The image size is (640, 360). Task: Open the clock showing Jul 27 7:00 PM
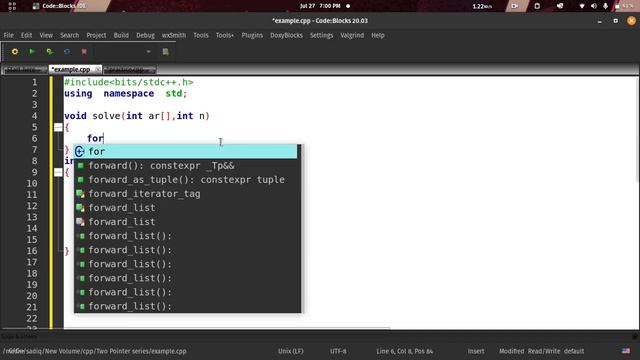320,6
